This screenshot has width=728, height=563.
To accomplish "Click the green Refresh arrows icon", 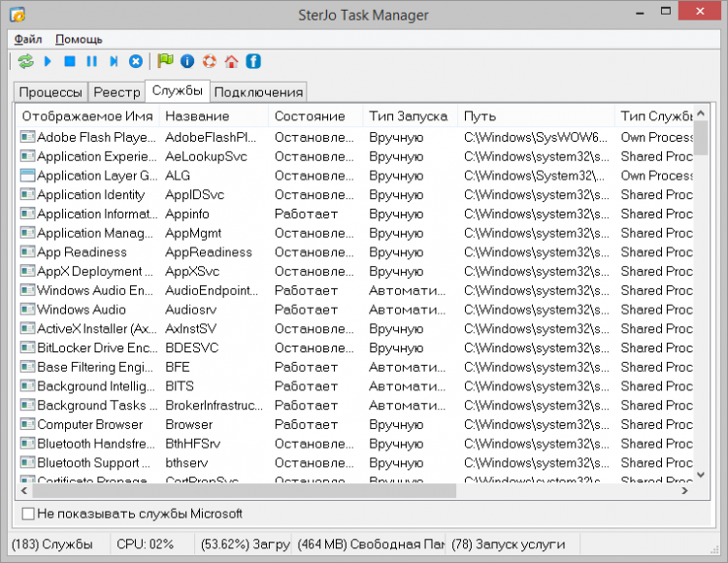I will click(x=26, y=61).
